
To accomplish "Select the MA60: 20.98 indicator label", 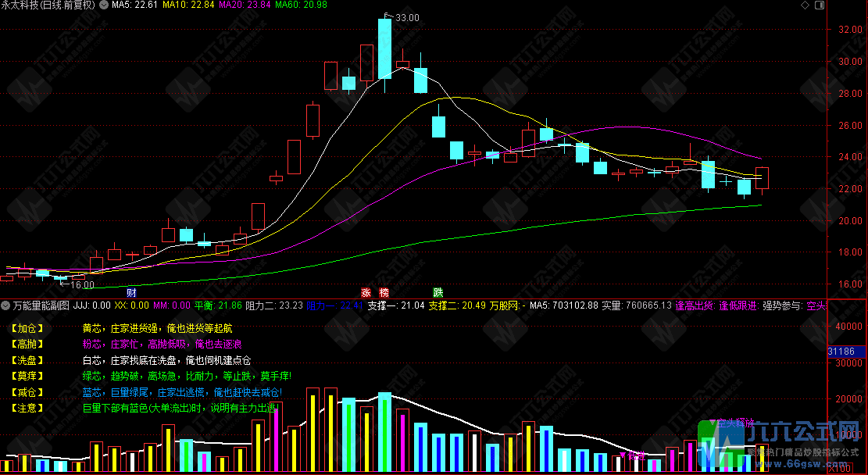I will pyautogui.click(x=301, y=5).
